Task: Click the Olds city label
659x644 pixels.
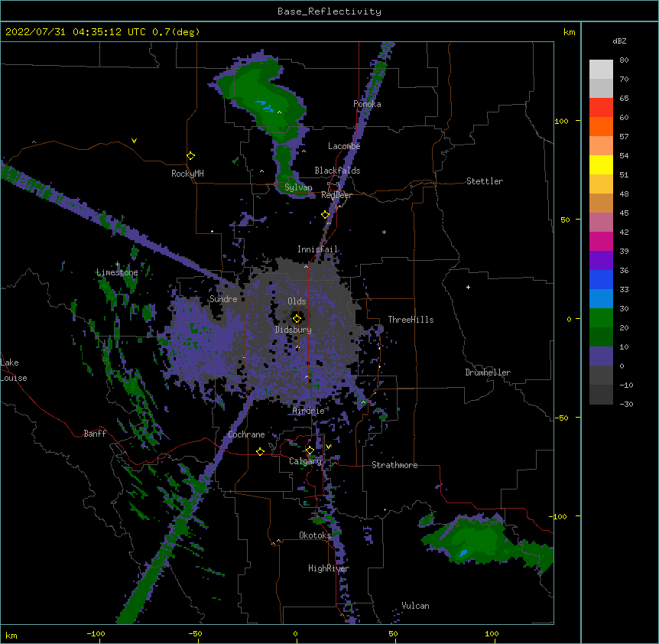Action: 297,301
